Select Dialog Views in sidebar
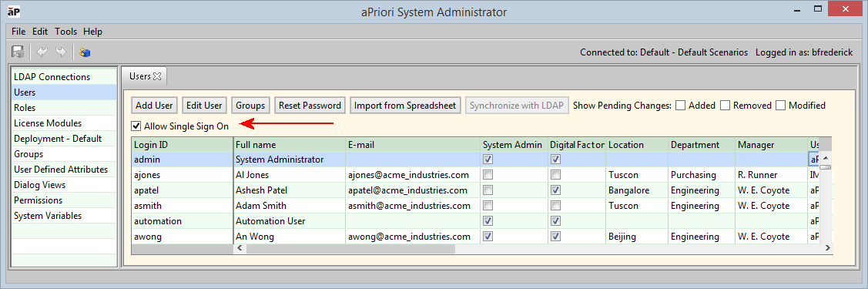Image resolution: width=868 pixels, height=289 pixels. 64,185
